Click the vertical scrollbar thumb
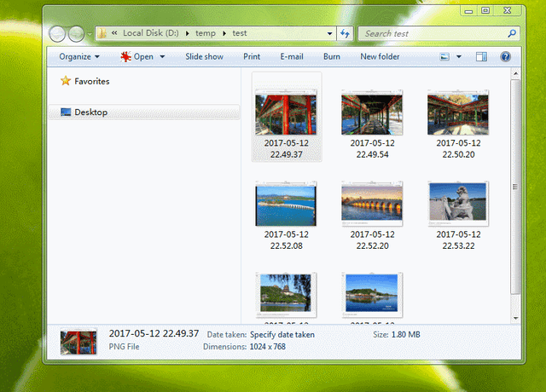Image resolution: width=546 pixels, height=392 pixels. pos(515,187)
